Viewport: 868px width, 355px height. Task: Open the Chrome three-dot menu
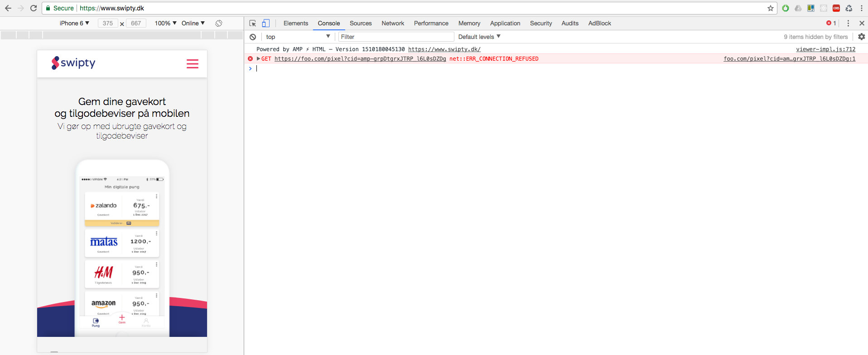click(x=862, y=8)
